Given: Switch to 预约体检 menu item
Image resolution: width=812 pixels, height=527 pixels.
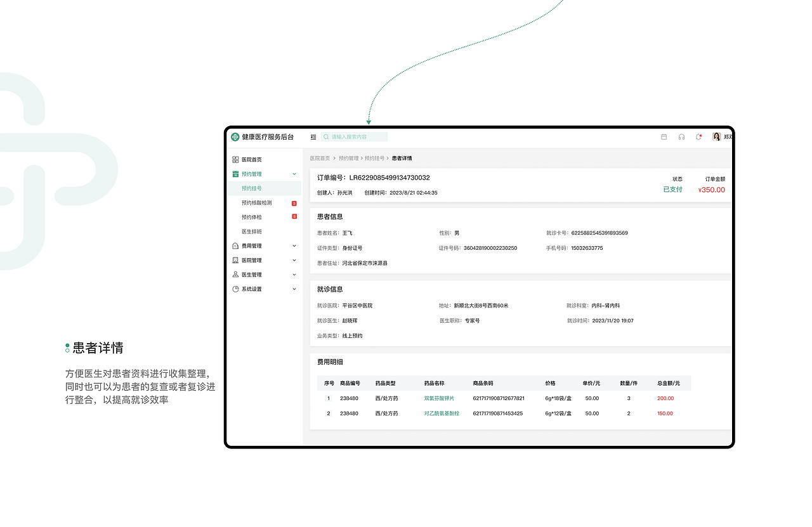Looking at the screenshot, I should tap(250, 217).
